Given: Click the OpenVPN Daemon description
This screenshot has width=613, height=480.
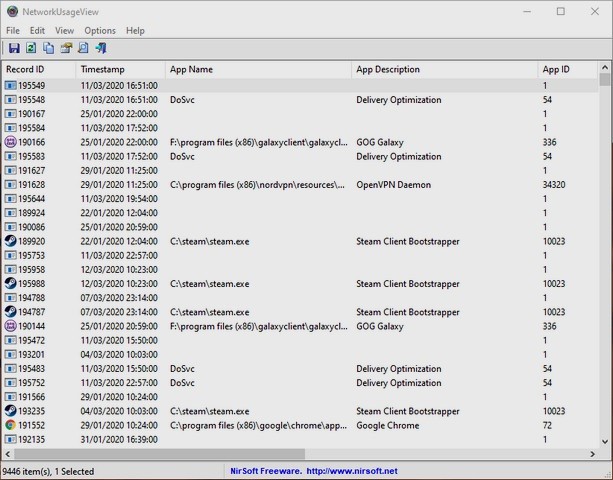Looking at the screenshot, I should click(x=393, y=184).
